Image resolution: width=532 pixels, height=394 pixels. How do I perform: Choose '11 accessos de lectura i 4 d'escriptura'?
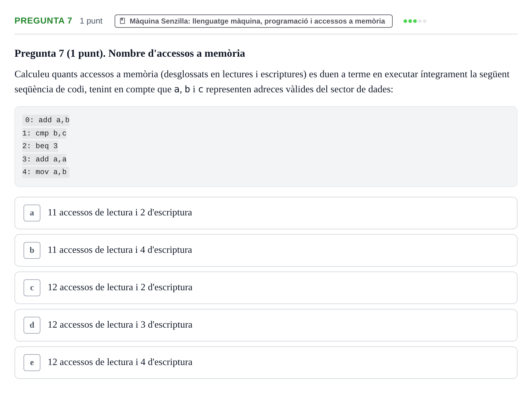point(266,250)
